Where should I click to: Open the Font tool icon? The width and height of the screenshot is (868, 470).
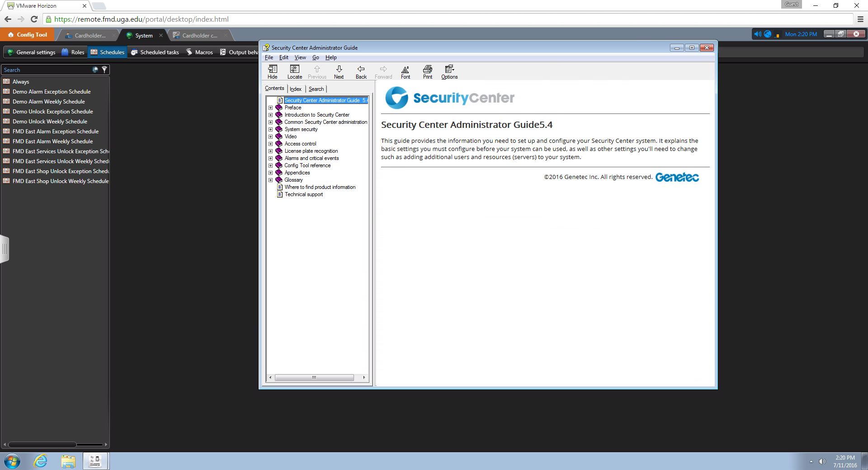[x=405, y=71]
